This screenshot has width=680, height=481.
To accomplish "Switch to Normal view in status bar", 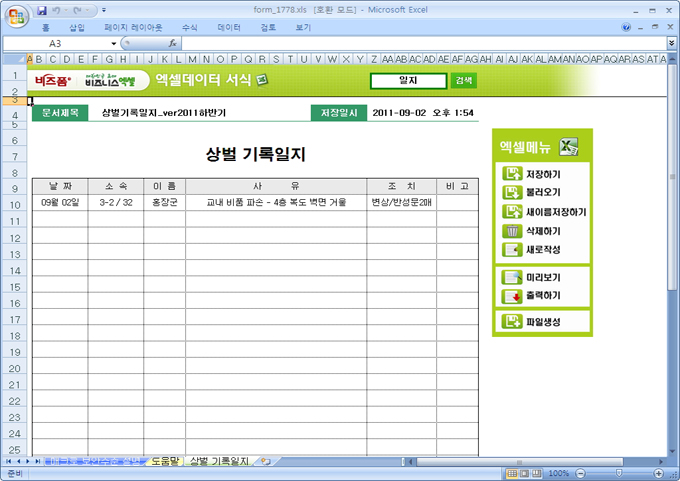I will click(x=512, y=473).
